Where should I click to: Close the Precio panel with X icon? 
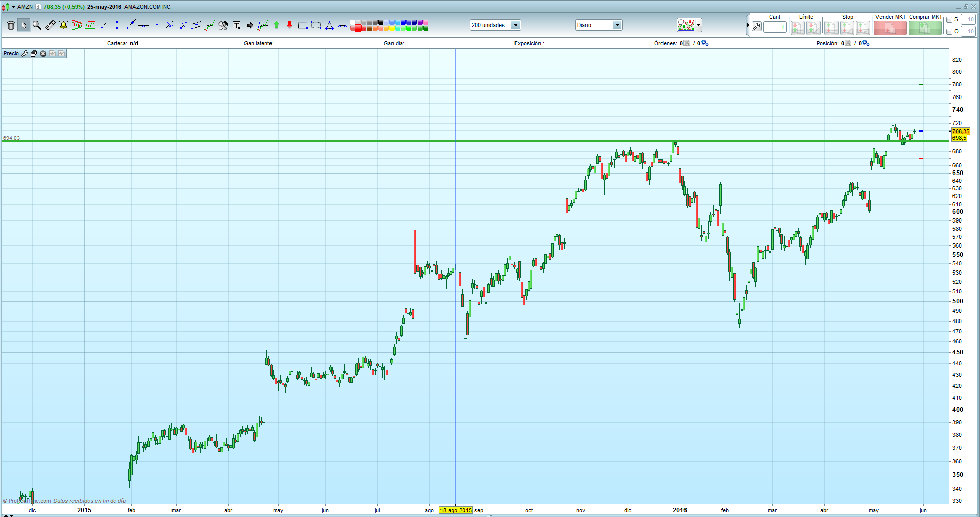43,54
